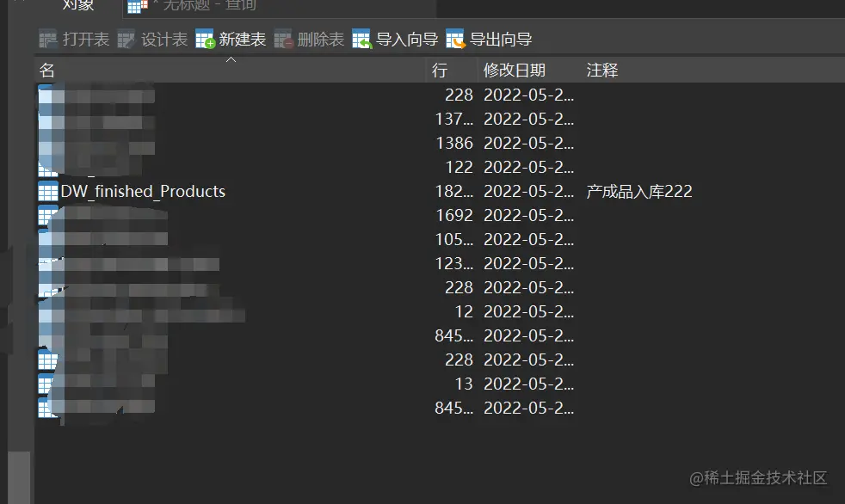Click row count 123...
This screenshot has height=504, width=845.
(453, 263)
